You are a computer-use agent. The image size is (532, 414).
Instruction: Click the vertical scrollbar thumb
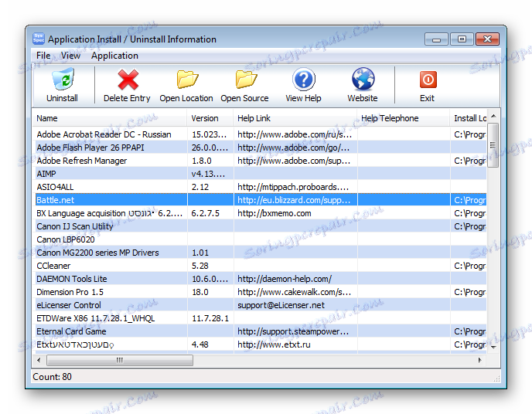tap(493, 145)
